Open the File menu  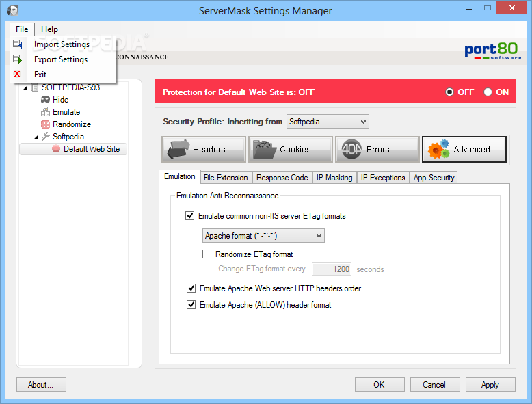22,29
